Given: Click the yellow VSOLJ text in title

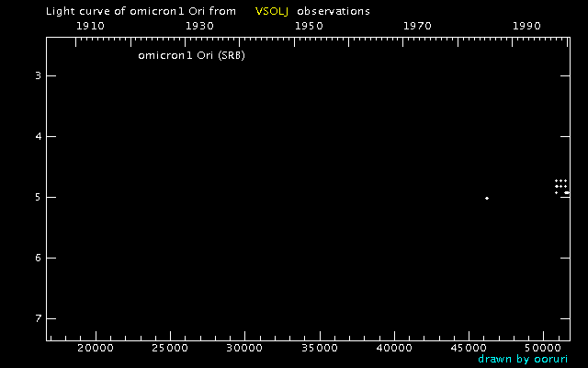Looking at the screenshot, I should (271, 12).
